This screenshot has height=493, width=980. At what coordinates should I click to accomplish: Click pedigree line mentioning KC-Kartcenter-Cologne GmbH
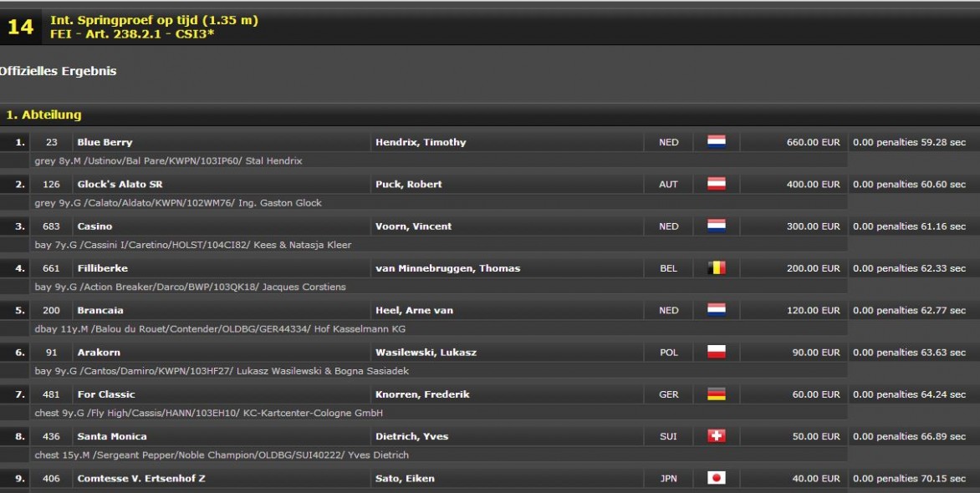[209, 413]
